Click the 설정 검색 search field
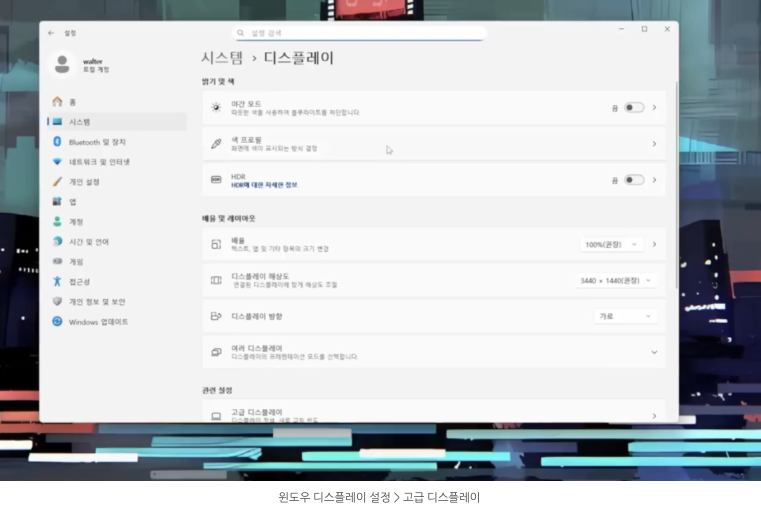Viewport: 761px width, 516px height. (x=360, y=33)
